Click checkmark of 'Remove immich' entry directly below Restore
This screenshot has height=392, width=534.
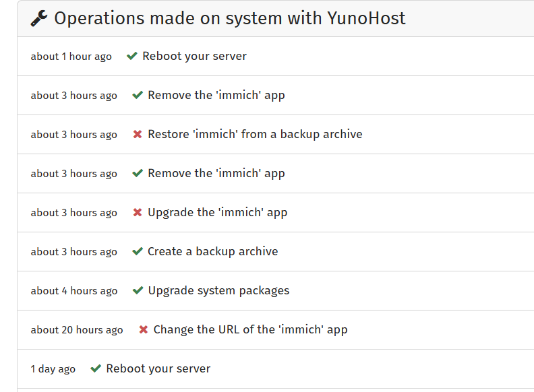click(138, 174)
